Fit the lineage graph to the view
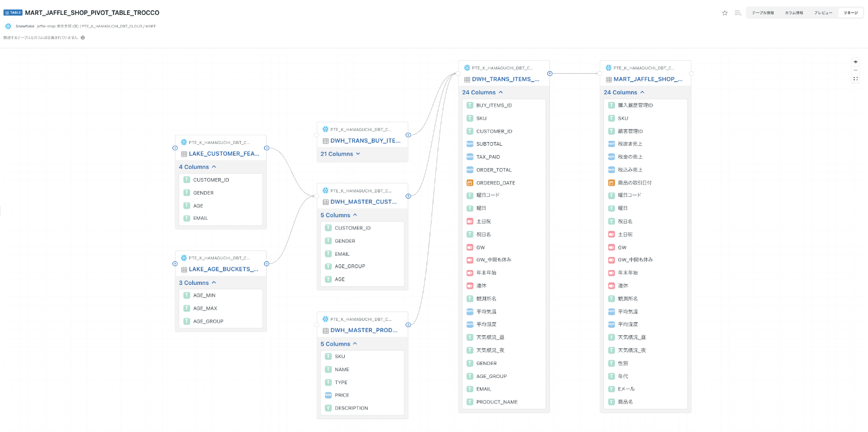The height and width of the screenshot is (432, 868). (x=856, y=79)
